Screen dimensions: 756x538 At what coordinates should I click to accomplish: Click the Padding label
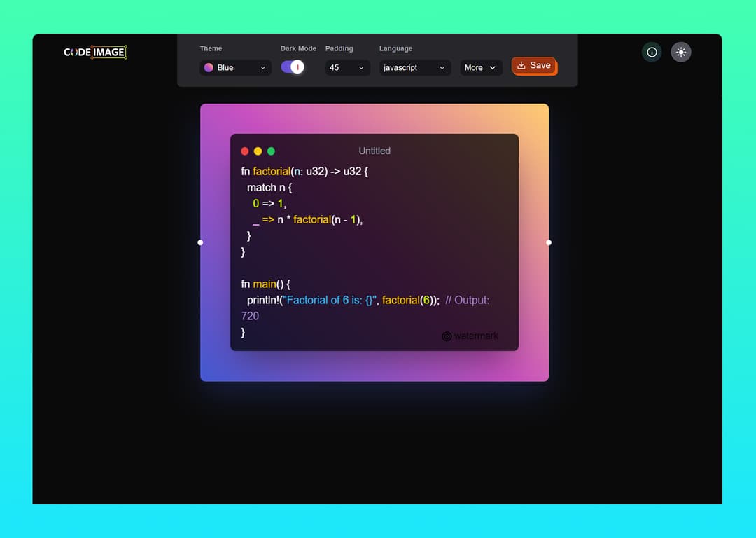click(x=339, y=48)
